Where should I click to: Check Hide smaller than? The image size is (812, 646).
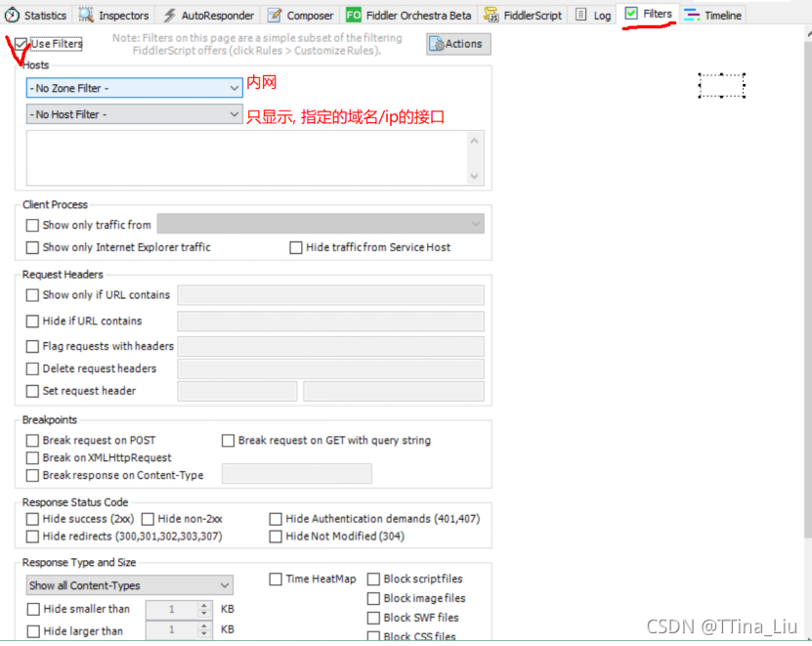[x=33, y=609]
